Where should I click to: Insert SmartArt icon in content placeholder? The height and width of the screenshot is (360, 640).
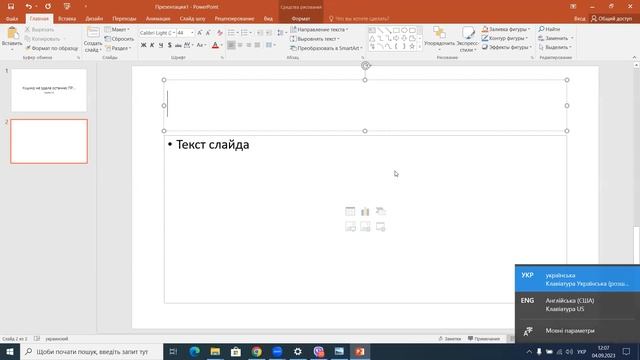tap(380, 211)
